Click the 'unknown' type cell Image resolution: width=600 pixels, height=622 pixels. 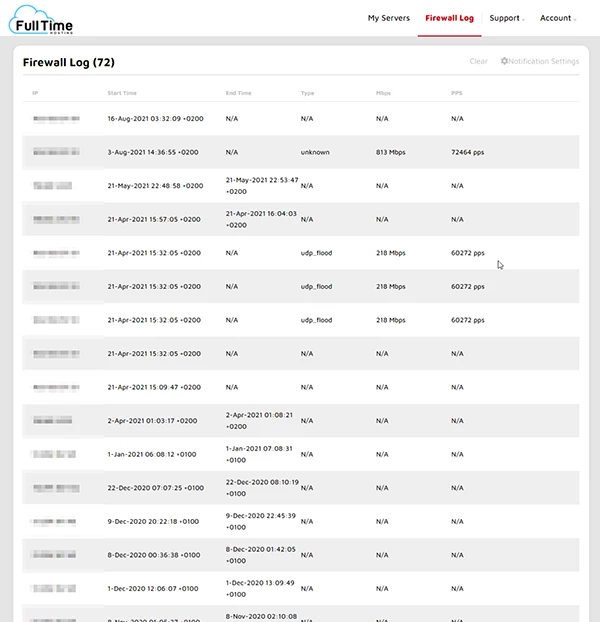pyautogui.click(x=315, y=152)
